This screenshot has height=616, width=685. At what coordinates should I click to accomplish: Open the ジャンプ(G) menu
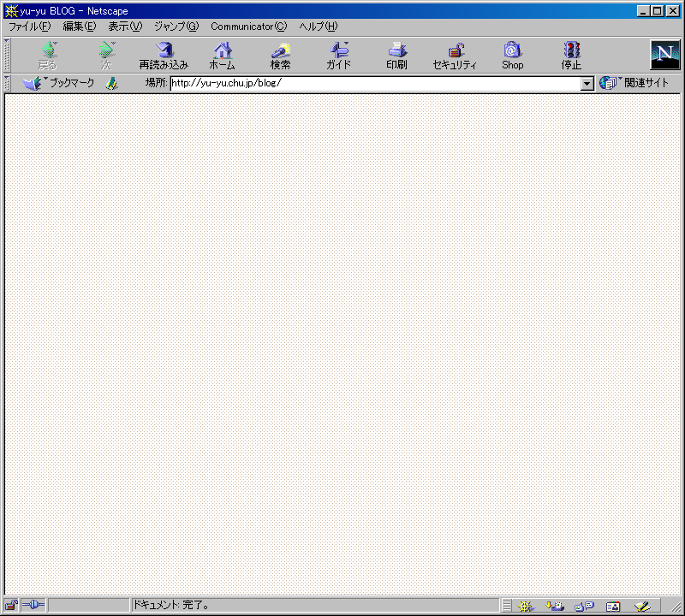(176, 27)
